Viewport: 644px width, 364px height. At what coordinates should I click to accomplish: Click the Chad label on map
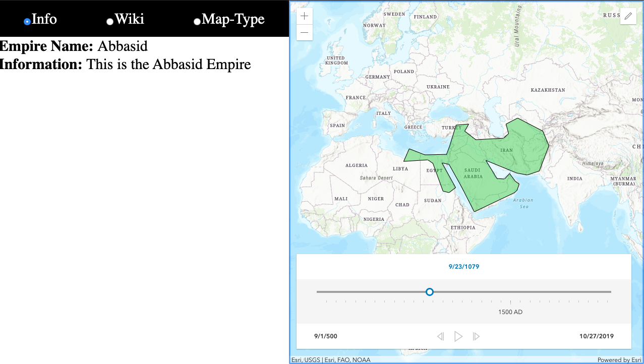pyautogui.click(x=402, y=205)
